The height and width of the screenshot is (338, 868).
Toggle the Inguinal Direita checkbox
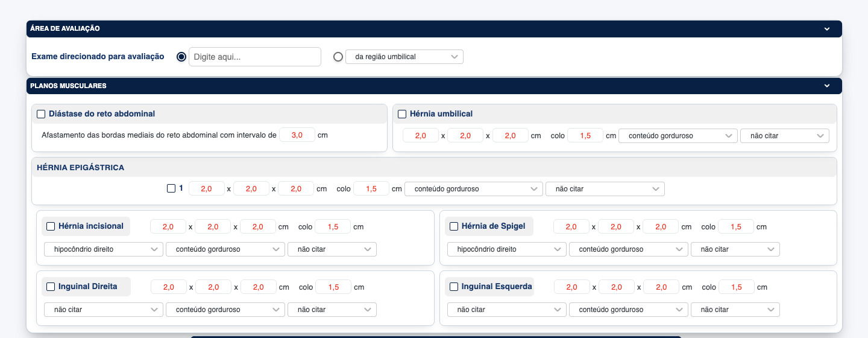pos(51,287)
